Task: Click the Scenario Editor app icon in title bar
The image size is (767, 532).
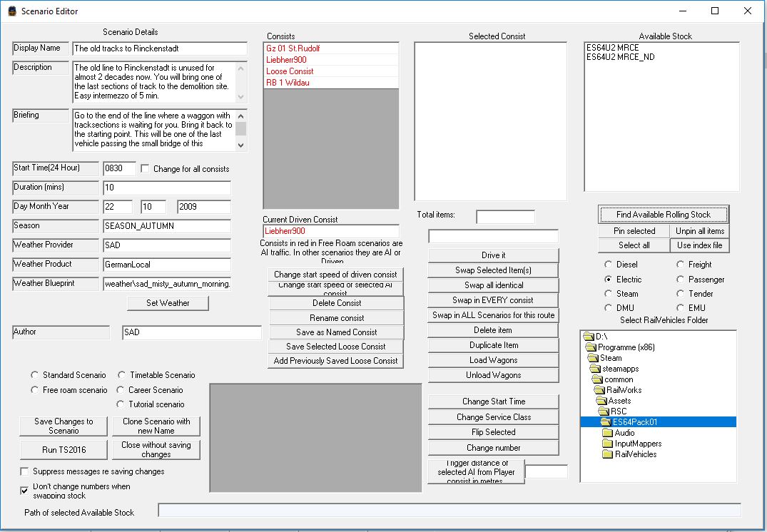Action: pyautogui.click(x=11, y=11)
